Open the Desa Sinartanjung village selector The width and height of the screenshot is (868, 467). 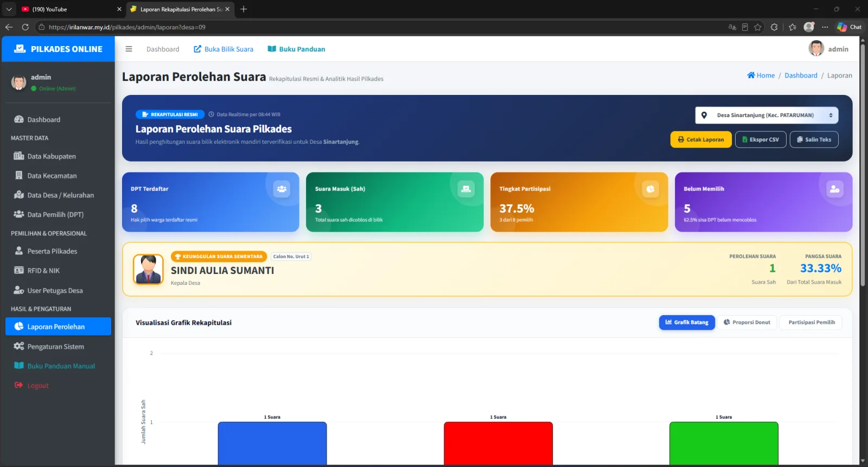pyautogui.click(x=767, y=115)
